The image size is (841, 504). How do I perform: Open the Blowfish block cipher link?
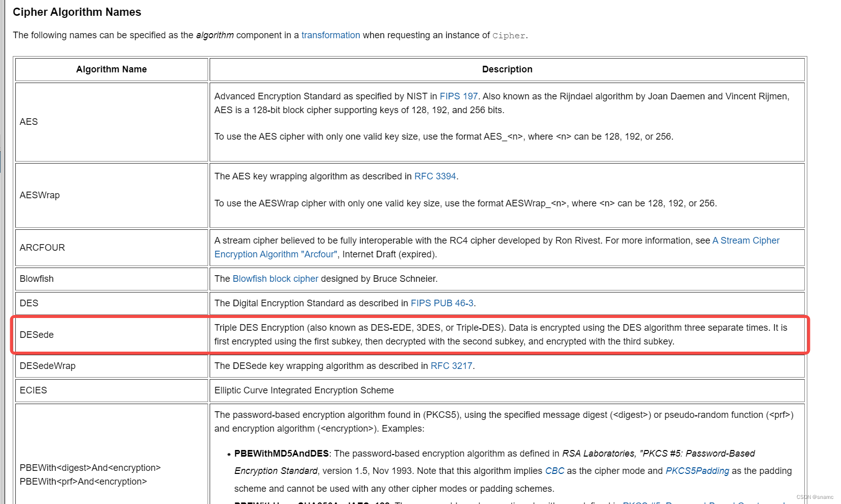275,279
